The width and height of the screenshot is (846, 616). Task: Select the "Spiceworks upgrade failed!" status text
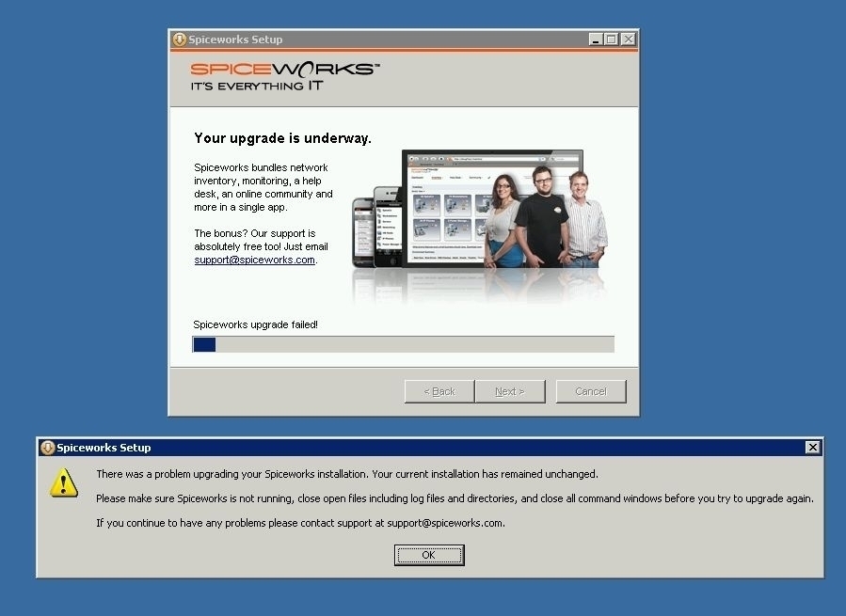pos(254,324)
